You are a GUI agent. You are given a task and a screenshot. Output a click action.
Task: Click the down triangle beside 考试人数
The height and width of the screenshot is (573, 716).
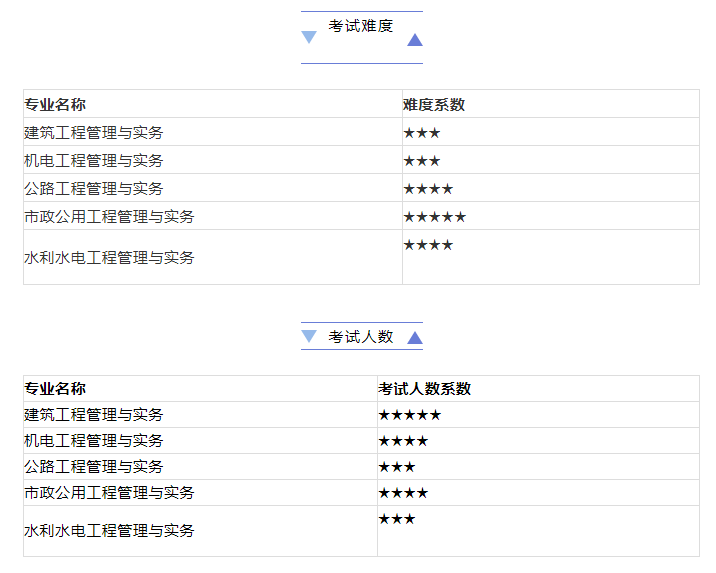pyautogui.click(x=309, y=336)
